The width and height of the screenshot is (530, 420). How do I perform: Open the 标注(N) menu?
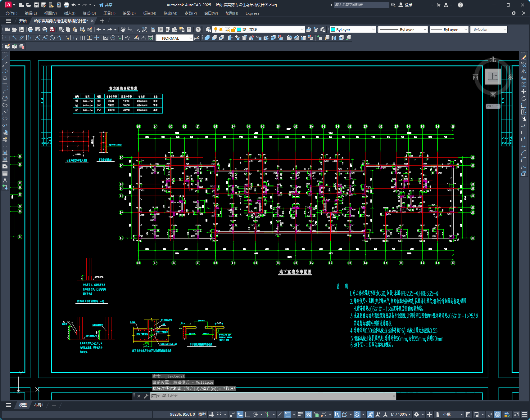coord(149,13)
